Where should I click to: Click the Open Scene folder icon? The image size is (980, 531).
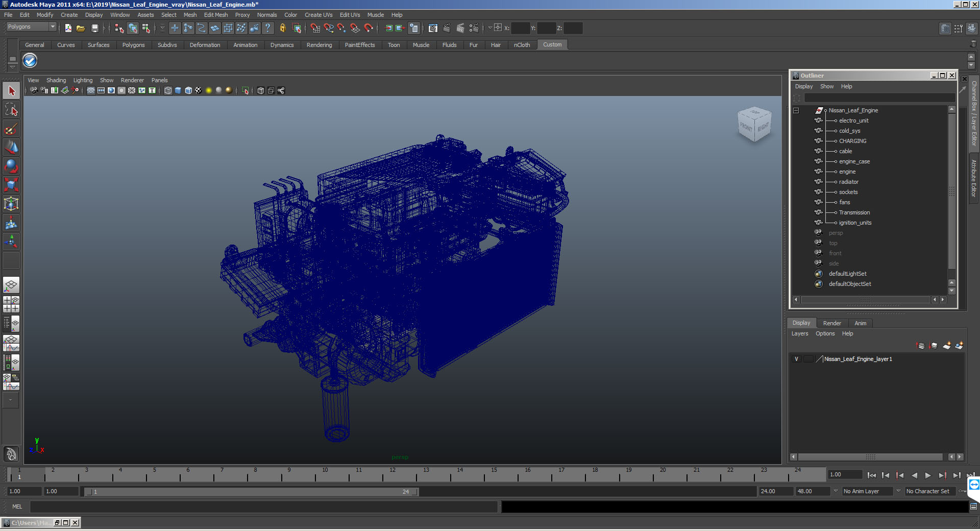point(81,28)
